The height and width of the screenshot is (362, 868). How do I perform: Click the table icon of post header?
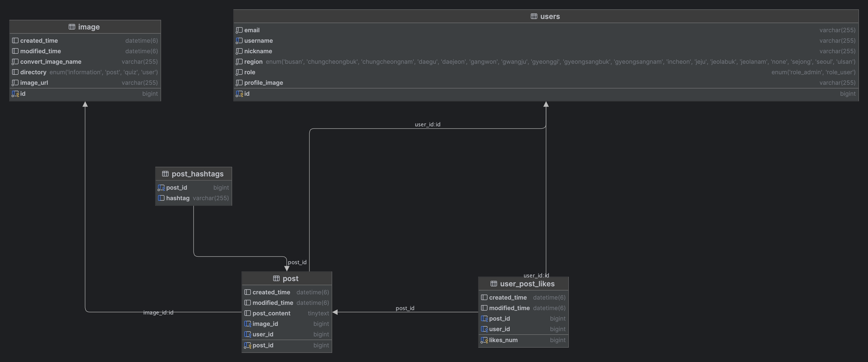tap(276, 278)
